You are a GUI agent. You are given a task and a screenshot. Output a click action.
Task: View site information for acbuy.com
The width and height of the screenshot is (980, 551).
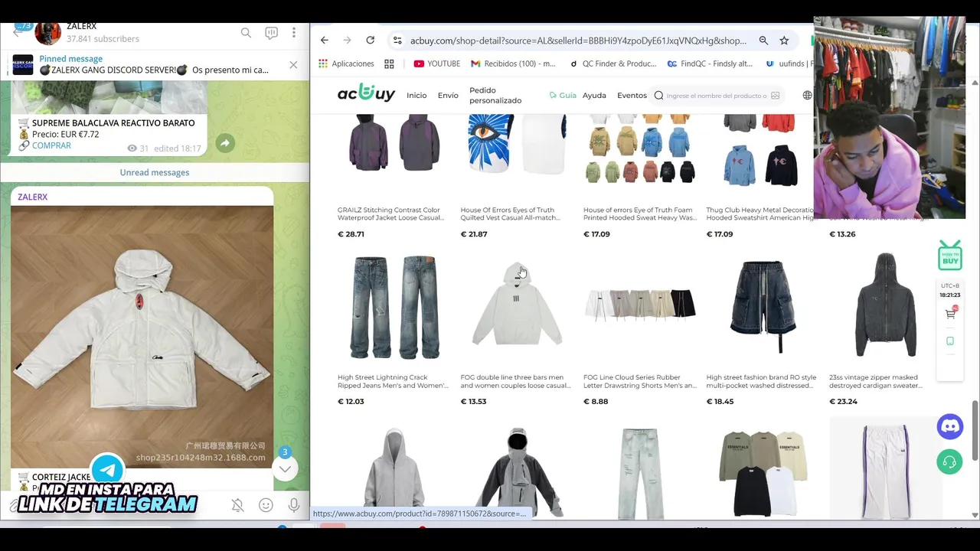(397, 41)
